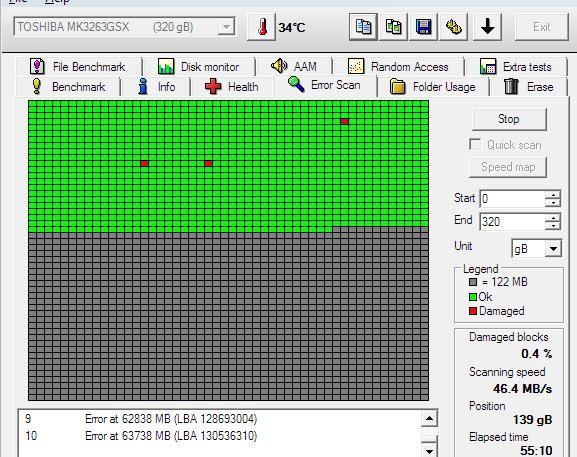The width and height of the screenshot is (577, 457).
Task: Click the copy screenshot to clipboard icon
Action: coord(393,27)
